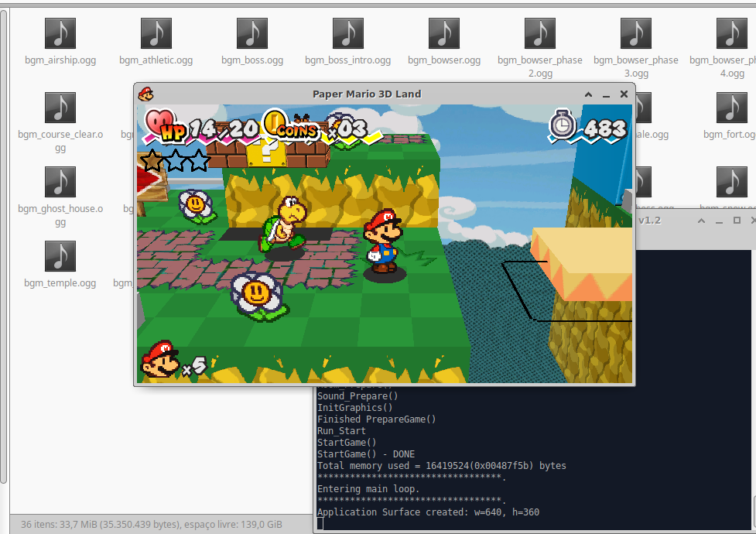
Task: Select the bgm_fort.ogg audio file icon
Action: 732,108
